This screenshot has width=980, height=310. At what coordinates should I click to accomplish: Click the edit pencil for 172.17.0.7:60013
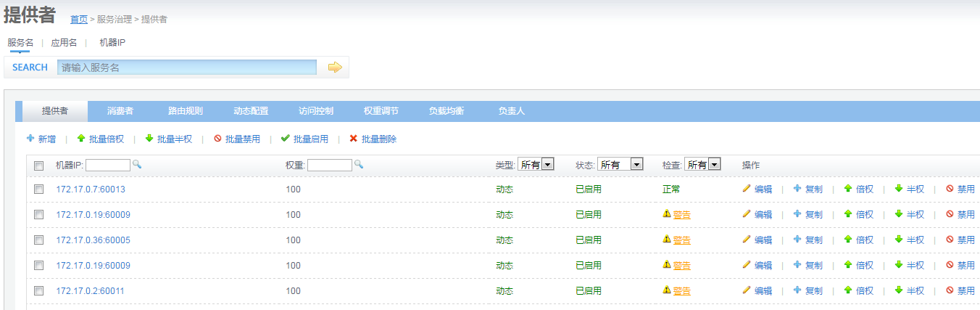[x=747, y=189]
